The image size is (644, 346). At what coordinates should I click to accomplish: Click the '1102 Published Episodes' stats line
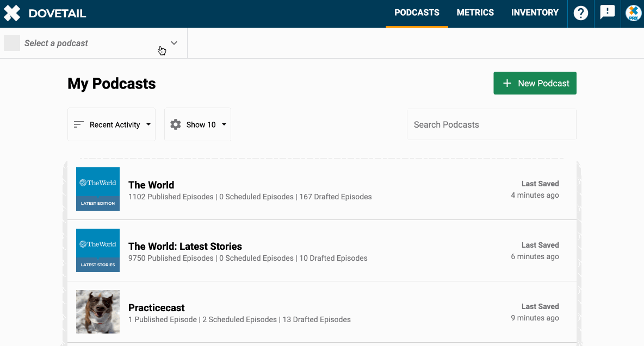[x=250, y=197]
